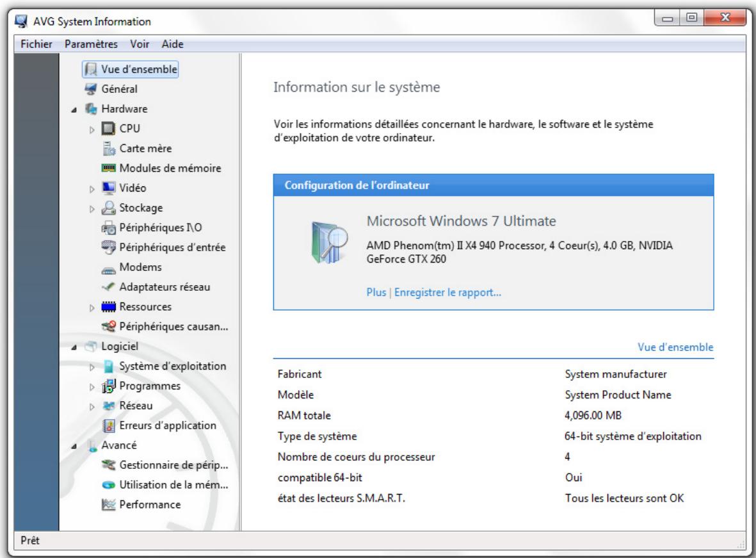This screenshot has height=558, width=756.
Task: Click the Modems icon
Action: [x=108, y=269]
